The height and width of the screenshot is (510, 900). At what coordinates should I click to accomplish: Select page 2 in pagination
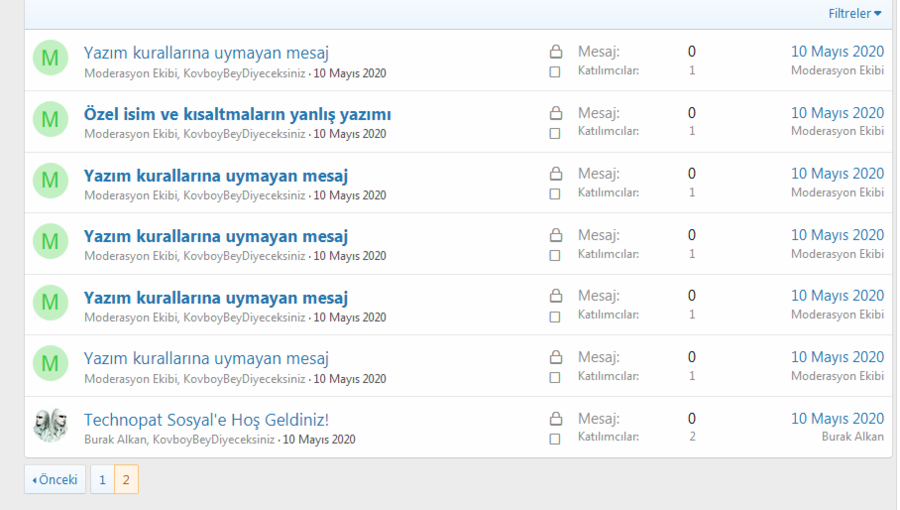(x=126, y=480)
